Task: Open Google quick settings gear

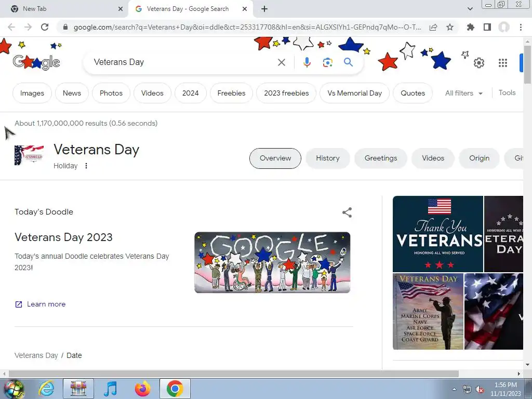Action: click(478, 63)
